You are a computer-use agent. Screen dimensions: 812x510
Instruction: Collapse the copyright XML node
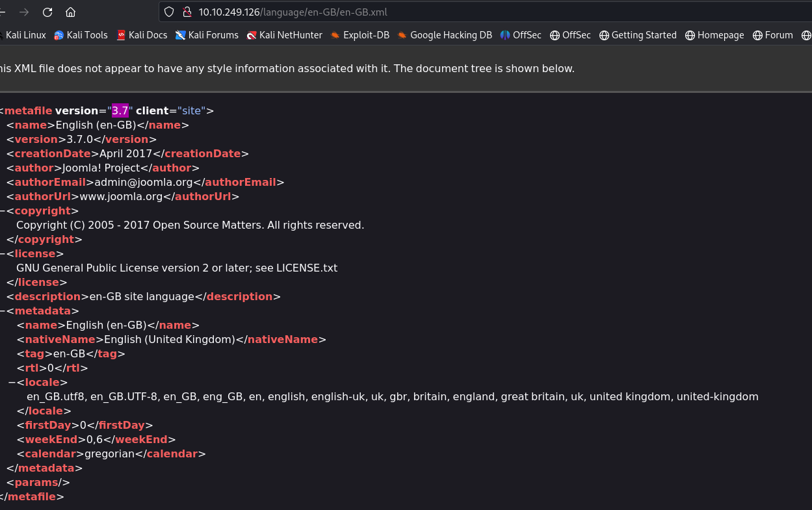coord(2,211)
